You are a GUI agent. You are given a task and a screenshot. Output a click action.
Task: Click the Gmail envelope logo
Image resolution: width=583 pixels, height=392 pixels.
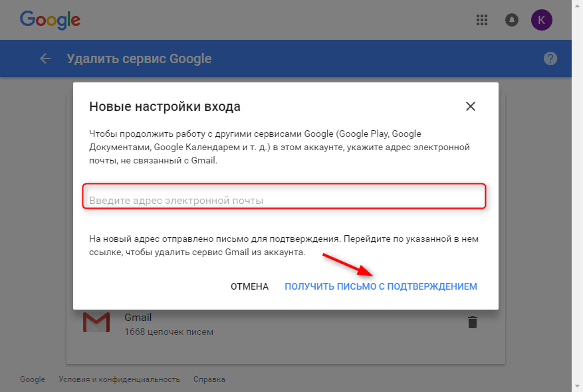coord(96,322)
